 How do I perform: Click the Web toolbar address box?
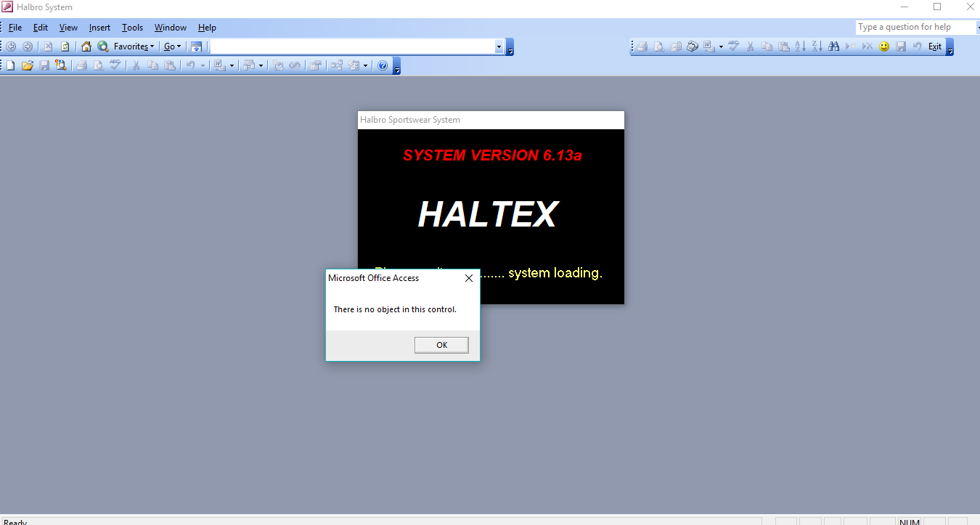coord(353,46)
